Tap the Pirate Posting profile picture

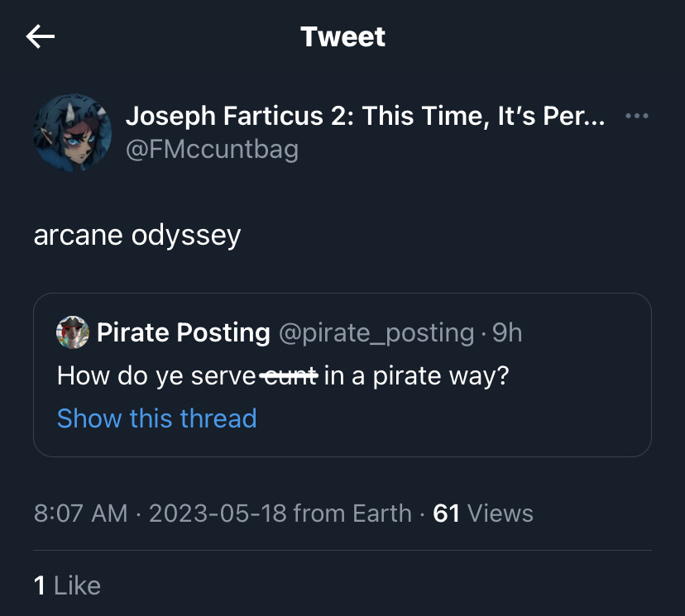[x=73, y=332]
